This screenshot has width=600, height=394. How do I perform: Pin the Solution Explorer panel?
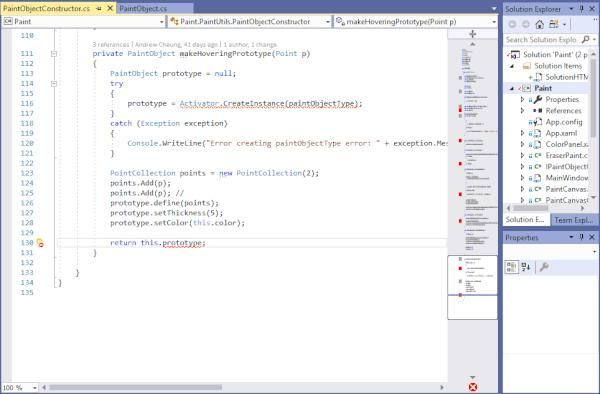[582, 9]
